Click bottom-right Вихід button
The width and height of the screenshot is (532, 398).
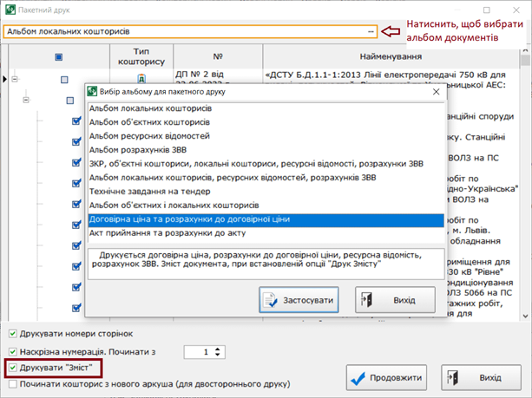(x=480, y=378)
